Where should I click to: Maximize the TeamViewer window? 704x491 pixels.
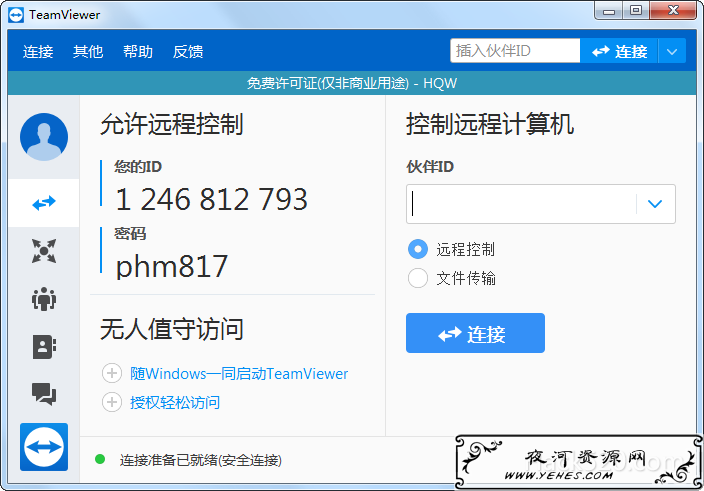pos(636,11)
